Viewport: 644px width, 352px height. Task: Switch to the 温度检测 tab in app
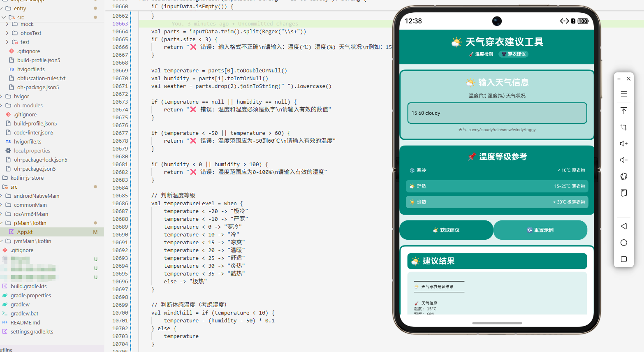(481, 54)
